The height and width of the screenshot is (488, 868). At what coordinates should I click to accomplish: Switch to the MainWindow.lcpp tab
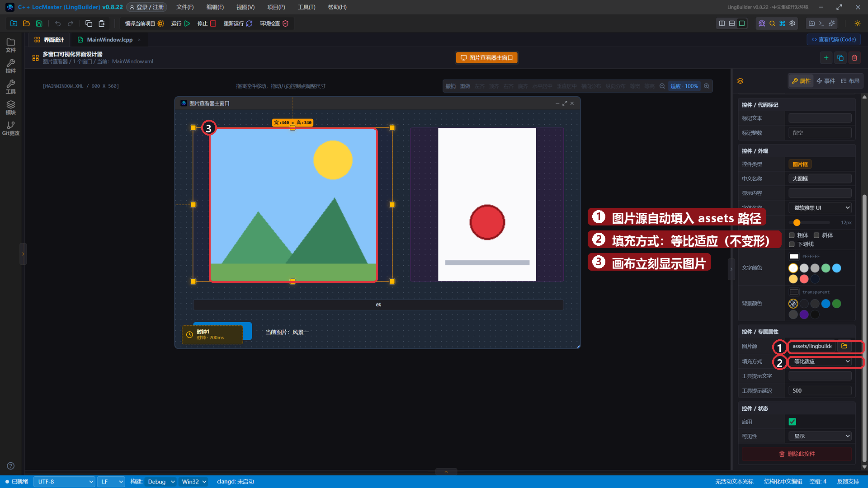click(109, 40)
